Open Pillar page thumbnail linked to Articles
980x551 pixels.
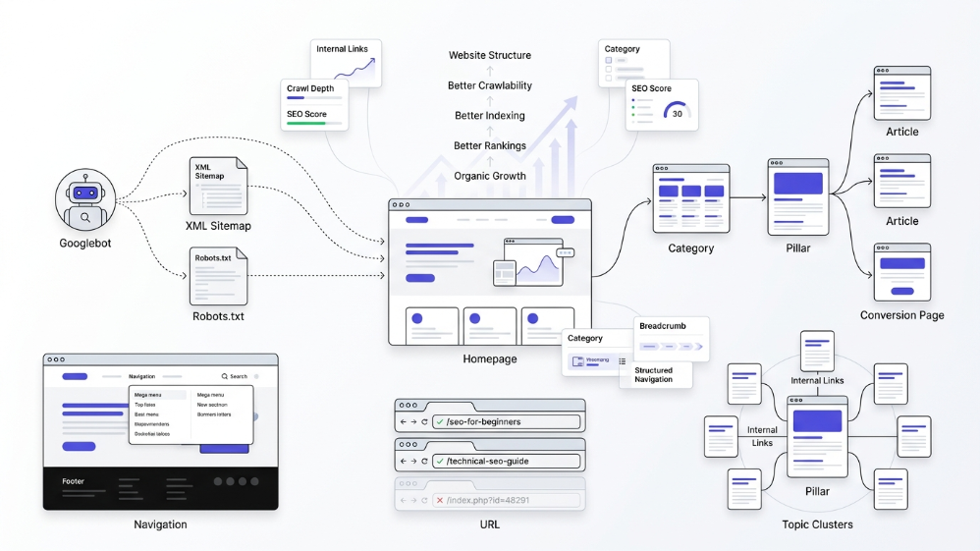798,197
